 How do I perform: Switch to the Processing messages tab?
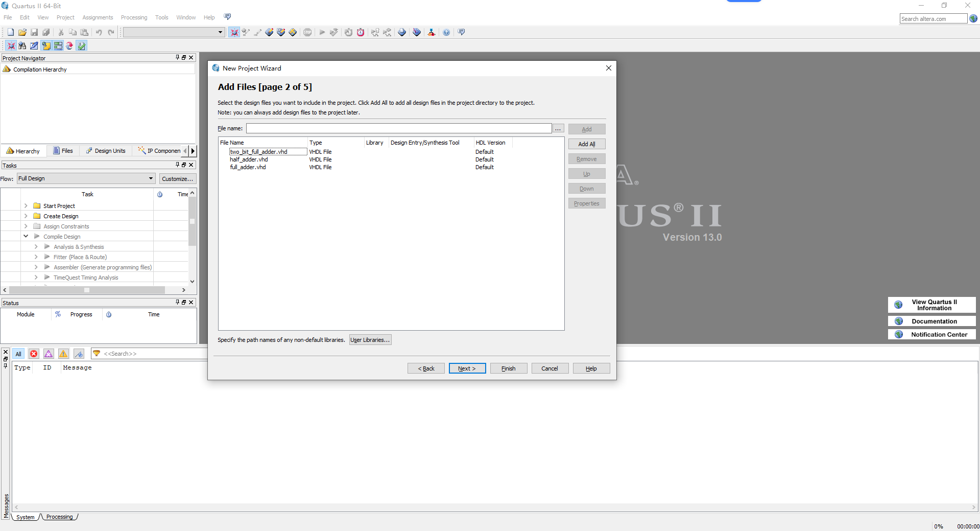coord(60,517)
